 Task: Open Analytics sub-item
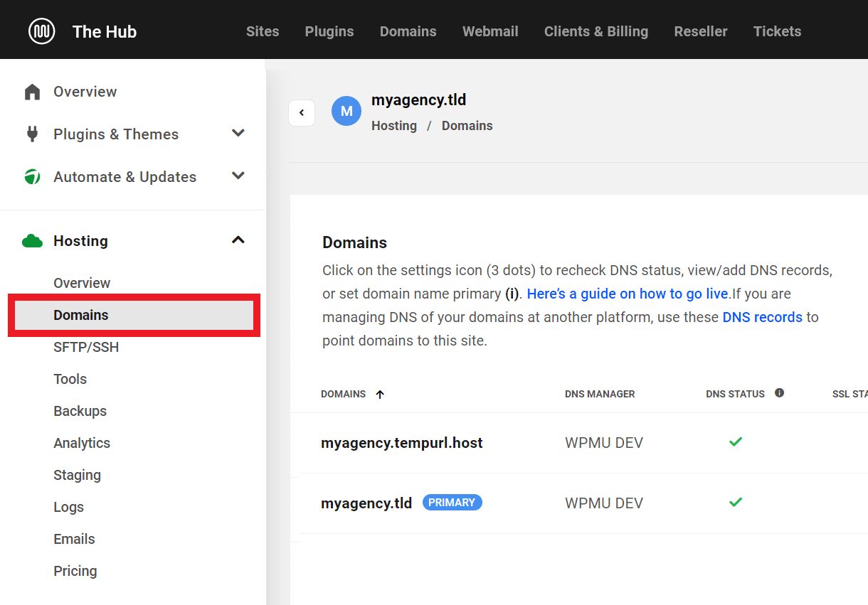point(82,443)
